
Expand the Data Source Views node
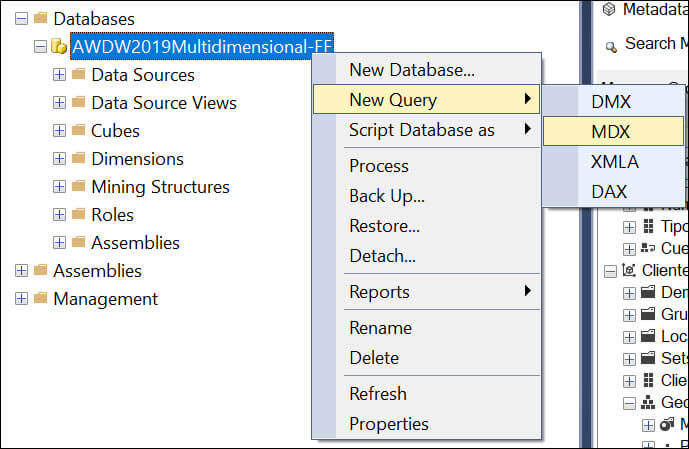pos(60,102)
